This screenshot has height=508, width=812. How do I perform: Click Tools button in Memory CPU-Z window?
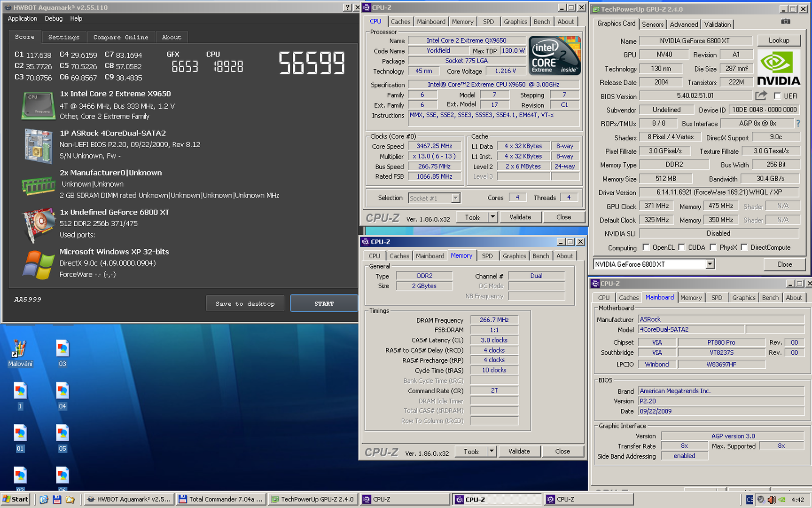click(x=471, y=451)
